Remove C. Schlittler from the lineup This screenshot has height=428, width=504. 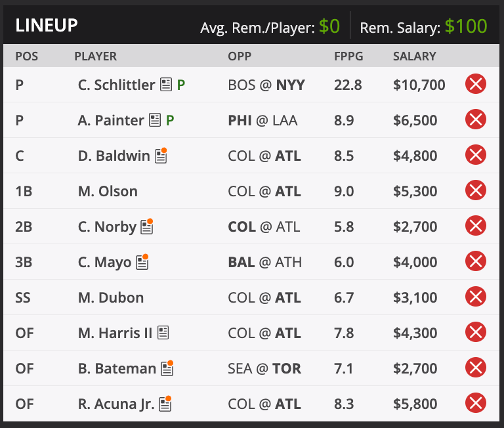pyautogui.click(x=475, y=84)
